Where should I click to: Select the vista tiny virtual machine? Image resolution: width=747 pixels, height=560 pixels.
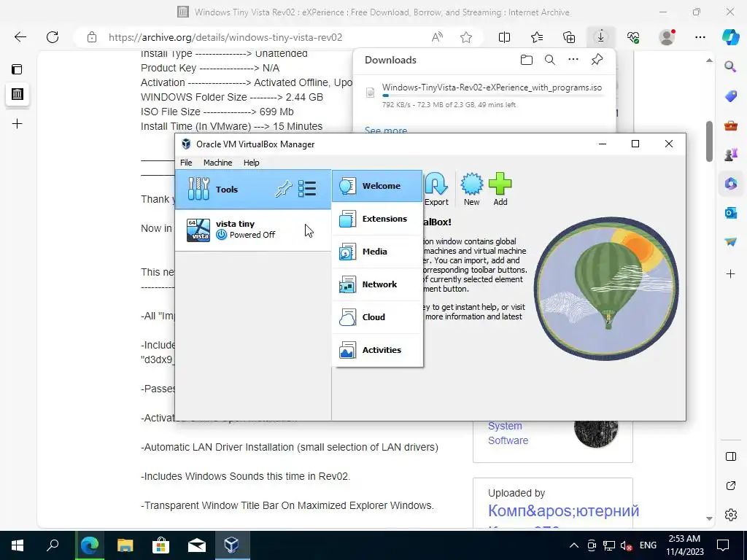tap(253, 230)
